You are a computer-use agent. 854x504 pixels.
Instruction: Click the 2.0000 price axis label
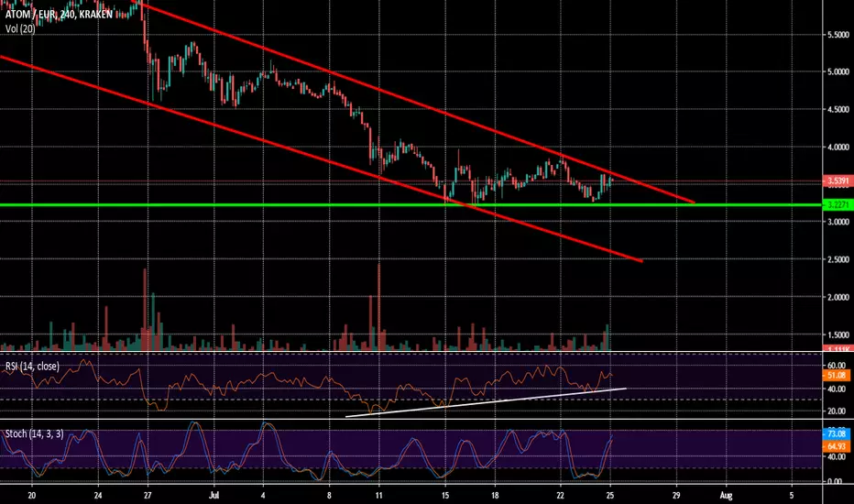(x=838, y=297)
